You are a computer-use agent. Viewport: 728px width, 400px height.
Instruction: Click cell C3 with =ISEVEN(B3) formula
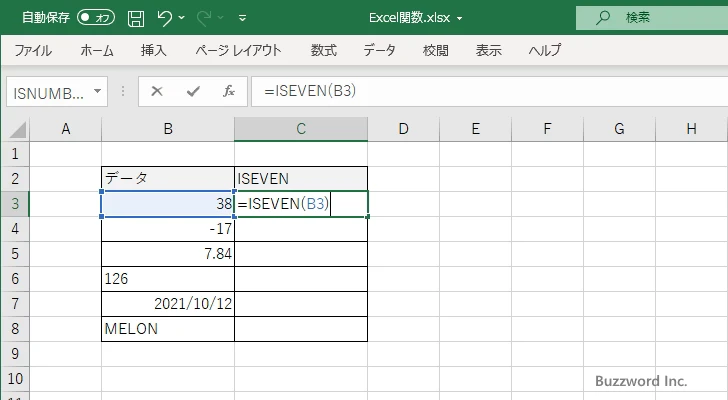[301, 204]
